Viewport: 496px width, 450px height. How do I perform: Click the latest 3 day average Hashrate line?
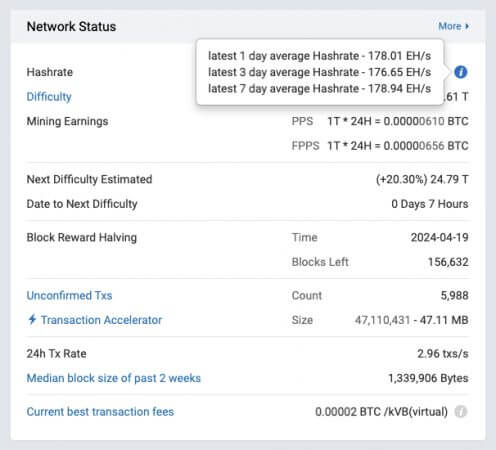point(320,72)
